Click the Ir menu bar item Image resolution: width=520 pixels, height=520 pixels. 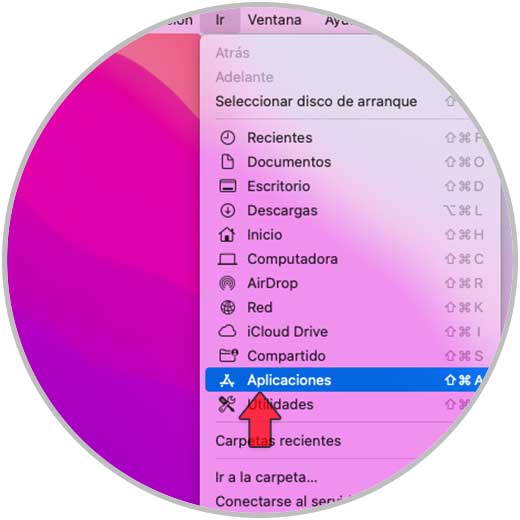click(220, 20)
